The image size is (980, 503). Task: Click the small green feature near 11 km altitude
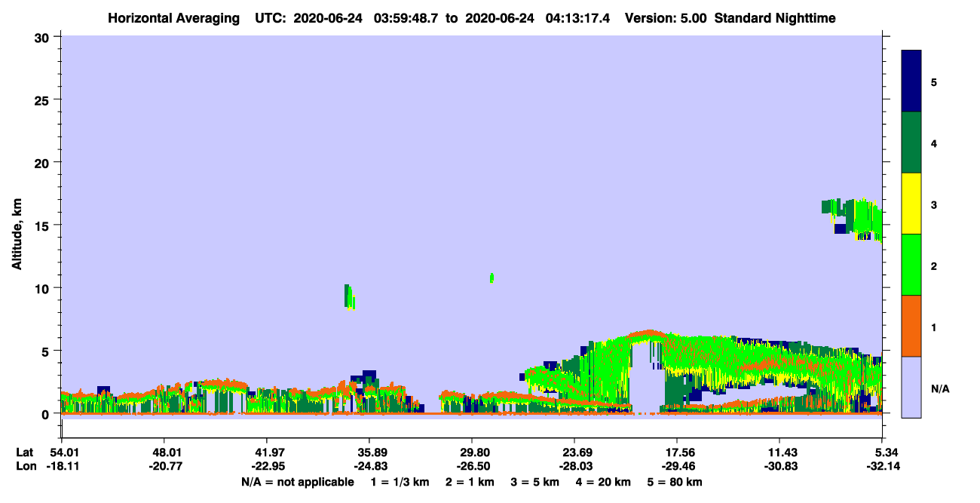(492, 278)
